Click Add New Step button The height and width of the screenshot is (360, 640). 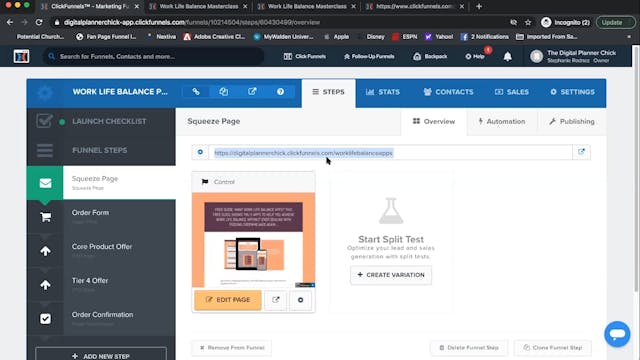tap(101, 356)
